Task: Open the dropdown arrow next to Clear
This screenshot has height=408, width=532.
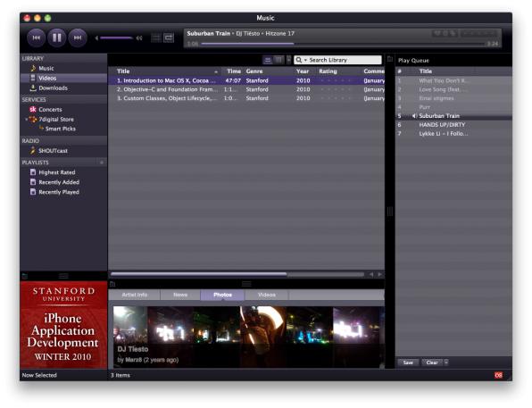Action: point(446,362)
